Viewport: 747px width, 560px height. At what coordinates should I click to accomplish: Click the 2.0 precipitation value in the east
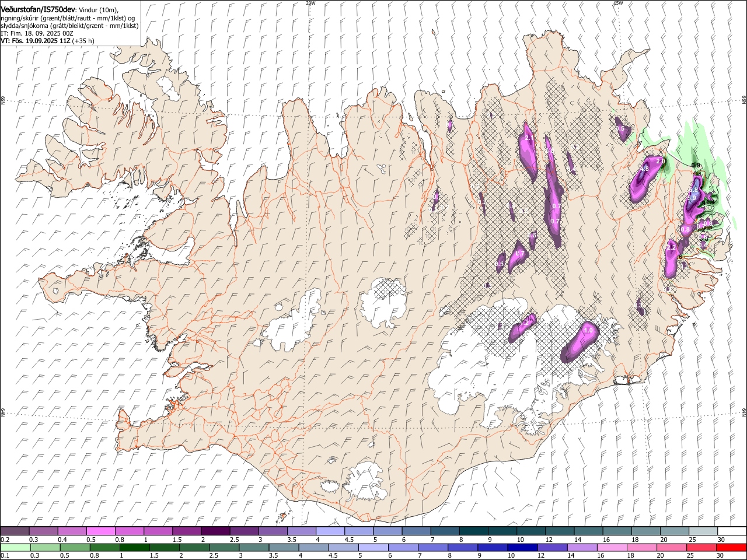[x=661, y=161]
